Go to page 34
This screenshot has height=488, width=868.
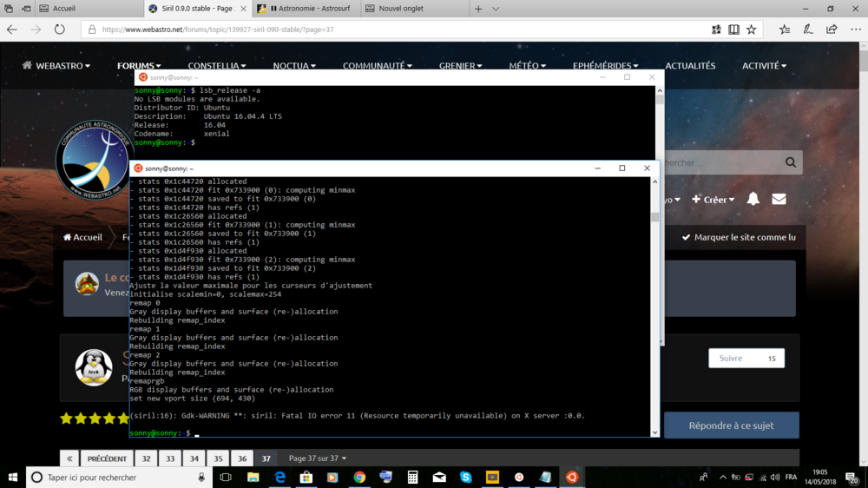tap(194, 458)
